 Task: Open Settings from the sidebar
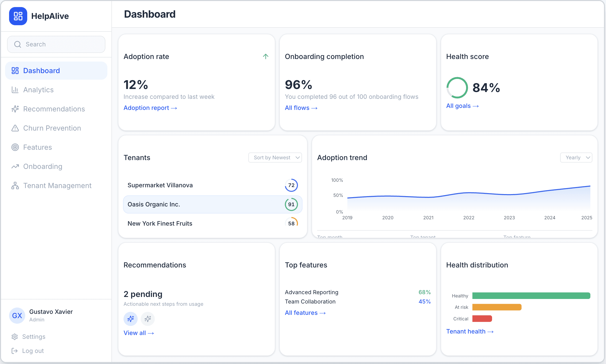(x=34, y=337)
